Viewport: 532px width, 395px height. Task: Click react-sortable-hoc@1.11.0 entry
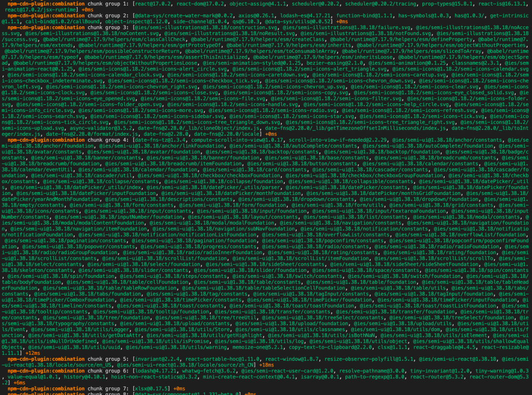[222, 359]
